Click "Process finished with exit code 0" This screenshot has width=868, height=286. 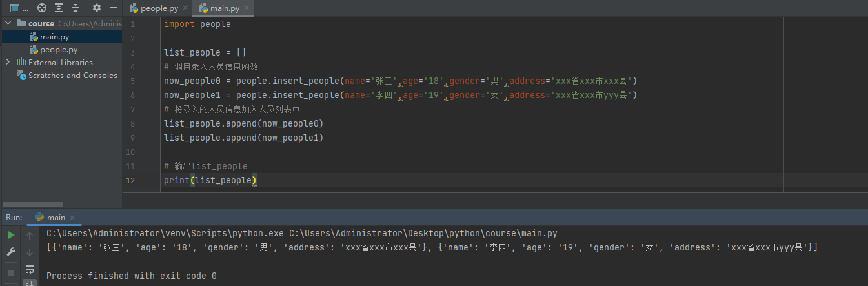pos(132,276)
